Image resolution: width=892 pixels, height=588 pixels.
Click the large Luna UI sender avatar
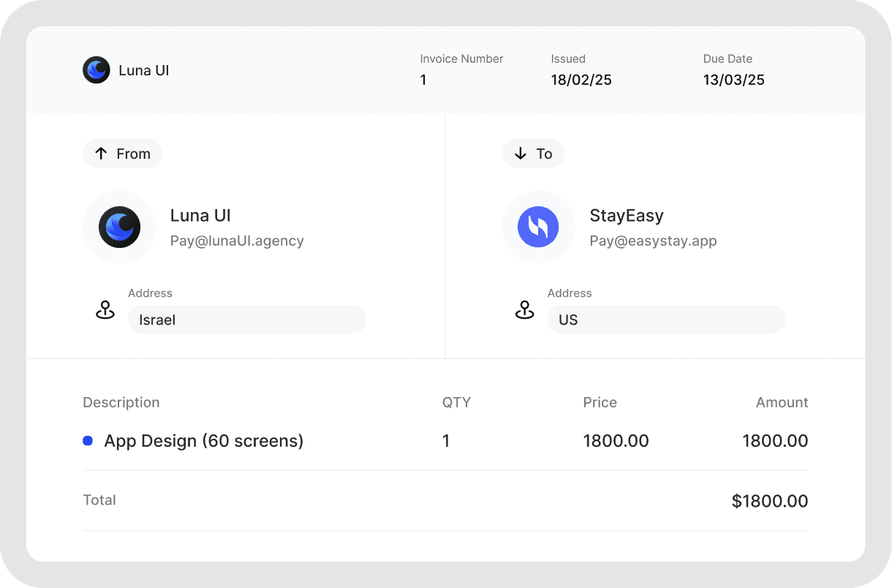coord(119,227)
